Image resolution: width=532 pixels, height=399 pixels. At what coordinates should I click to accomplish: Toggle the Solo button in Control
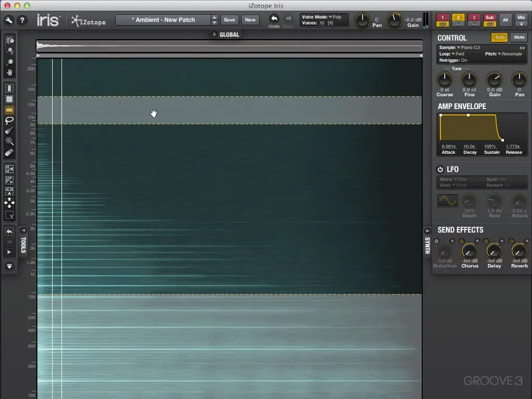click(x=499, y=37)
